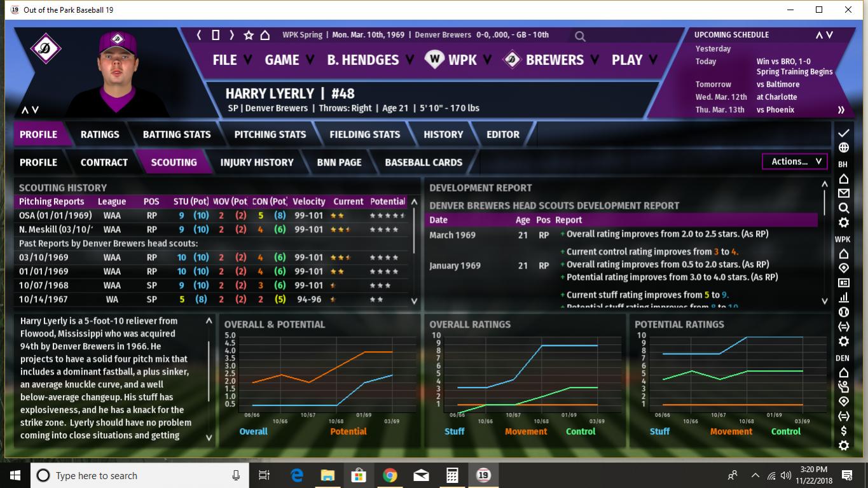Open gear settings icon under BH
Viewport: 868px width, 488px height.
pyautogui.click(x=843, y=223)
